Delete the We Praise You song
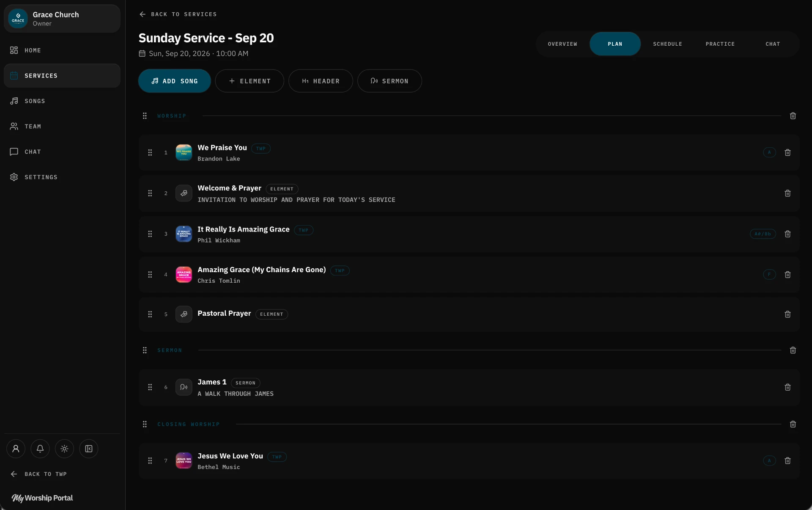The image size is (812, 510). [x=787, y=152]
